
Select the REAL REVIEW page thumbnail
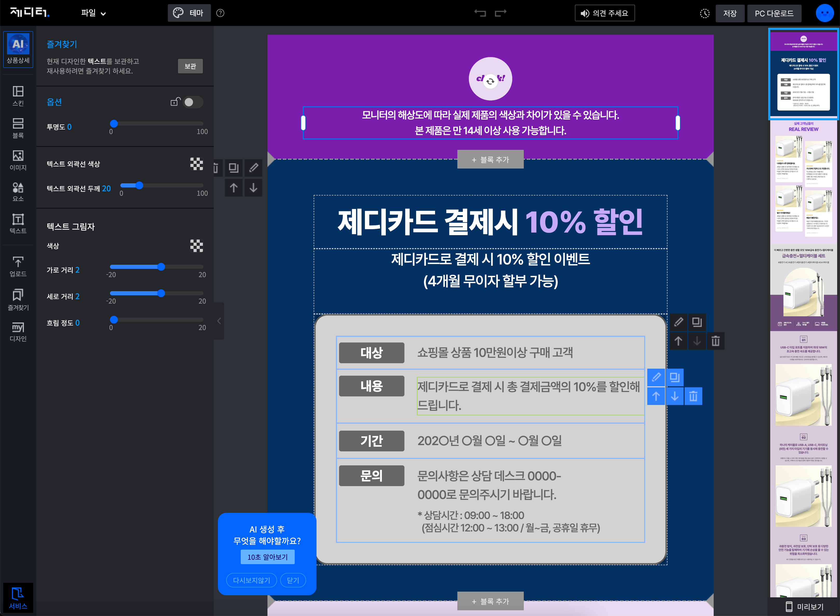[x=803, y=179]
